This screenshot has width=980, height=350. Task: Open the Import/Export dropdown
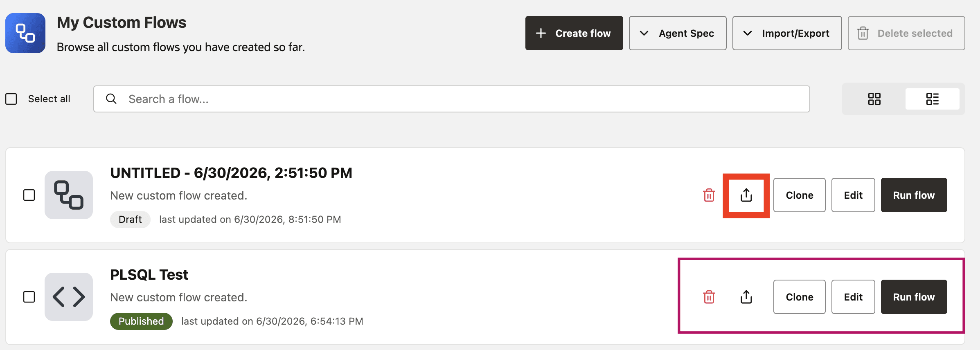tap(787, 33)
